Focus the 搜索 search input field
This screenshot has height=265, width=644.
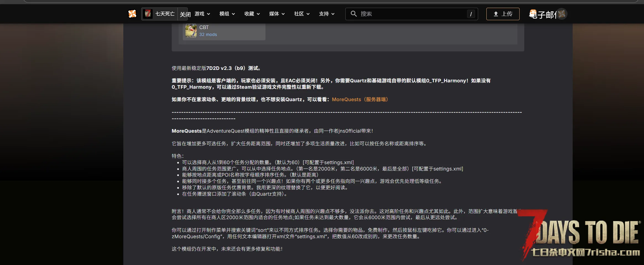click(x=412, y=14)
